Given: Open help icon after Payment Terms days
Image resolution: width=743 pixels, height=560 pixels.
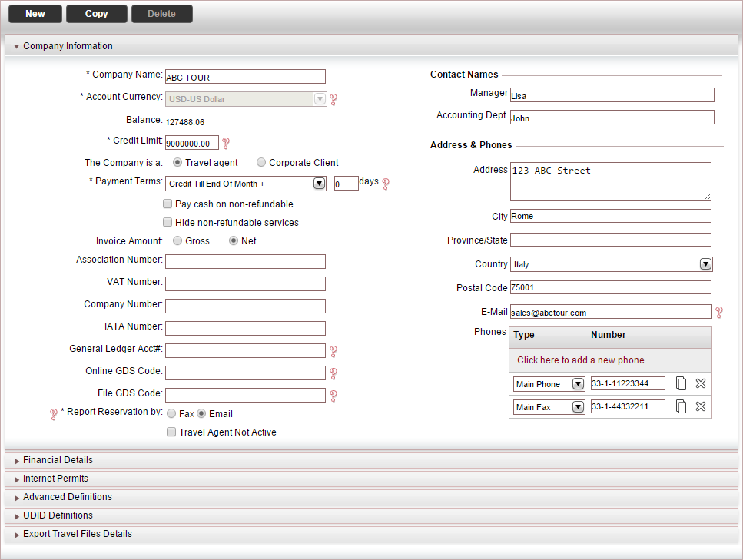Looking at the screenshot, I should click(386, 184).
